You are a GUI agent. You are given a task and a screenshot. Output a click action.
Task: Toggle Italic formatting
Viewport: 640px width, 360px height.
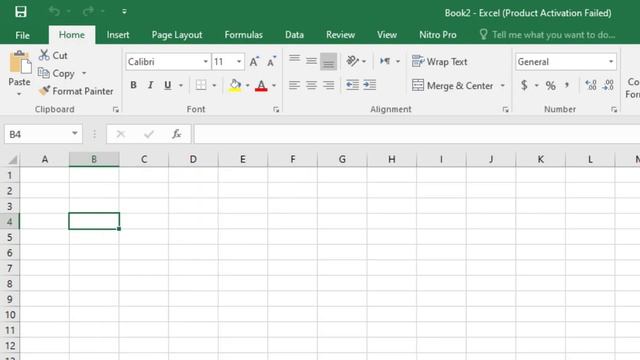(x=150, y=85)
